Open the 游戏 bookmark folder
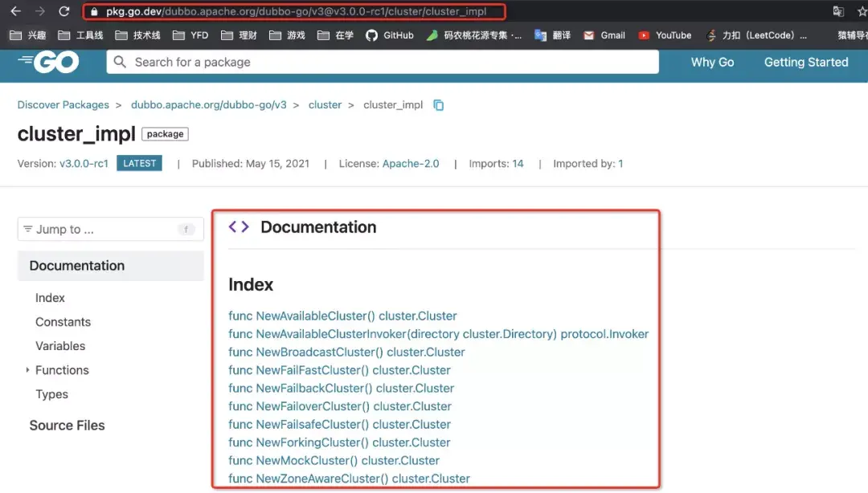Screen dimensions: 868x493 coord(287,35)
